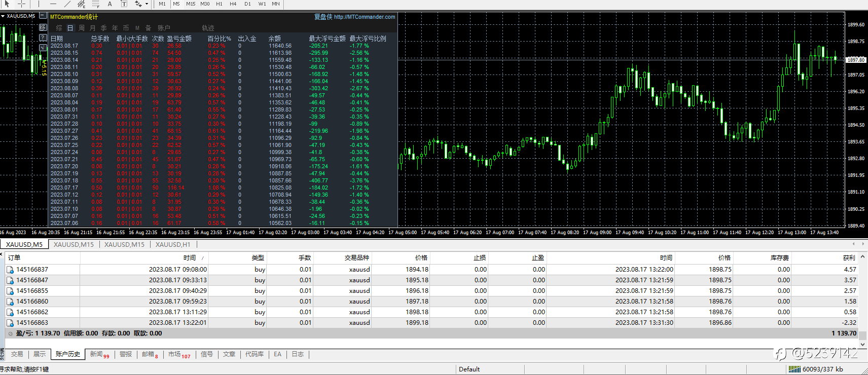Choose the trendline drawing tool
This screenshot has height=375, width=868.
(67, 4)
